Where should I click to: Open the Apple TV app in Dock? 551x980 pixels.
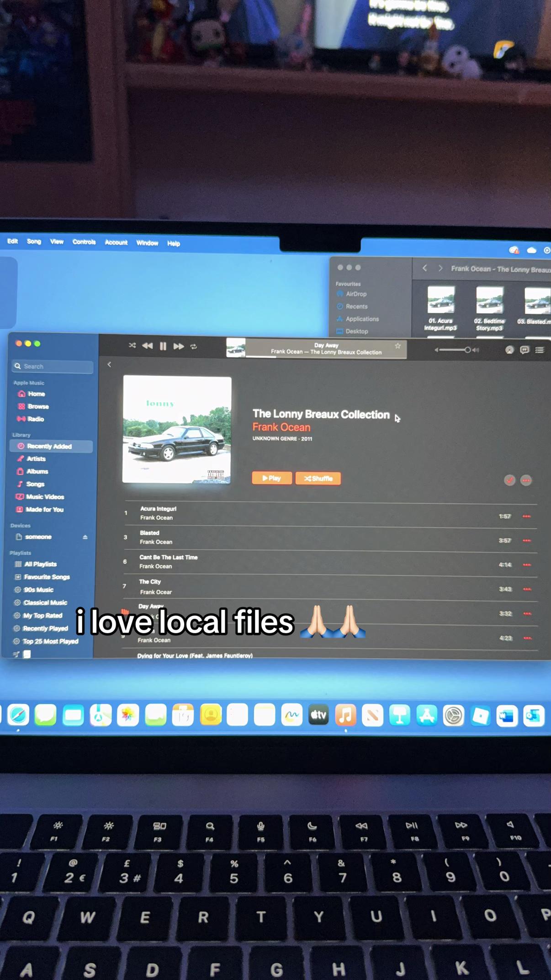click(x=318, y=715)
